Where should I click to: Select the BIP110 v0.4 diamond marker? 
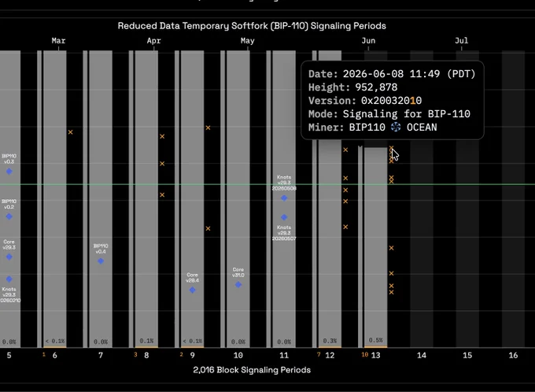(101, 261)
